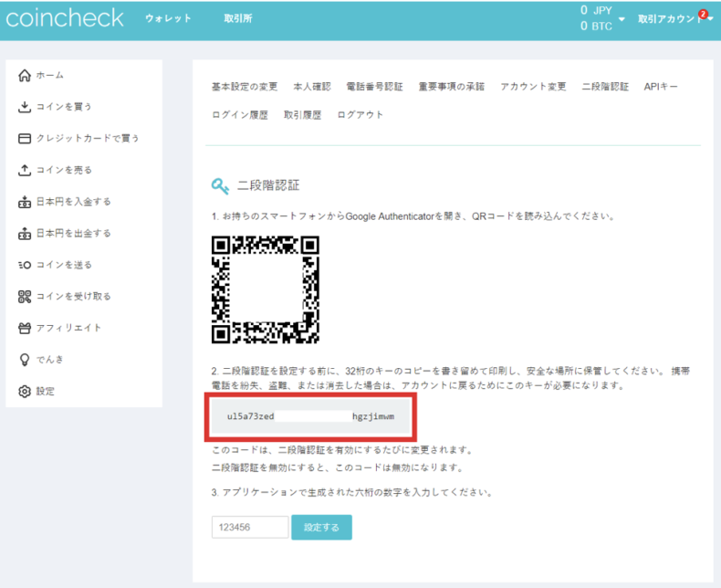Click the ログアウト tab
The width and height of the screenshot is (721, 588).
[x=360, y=115]
